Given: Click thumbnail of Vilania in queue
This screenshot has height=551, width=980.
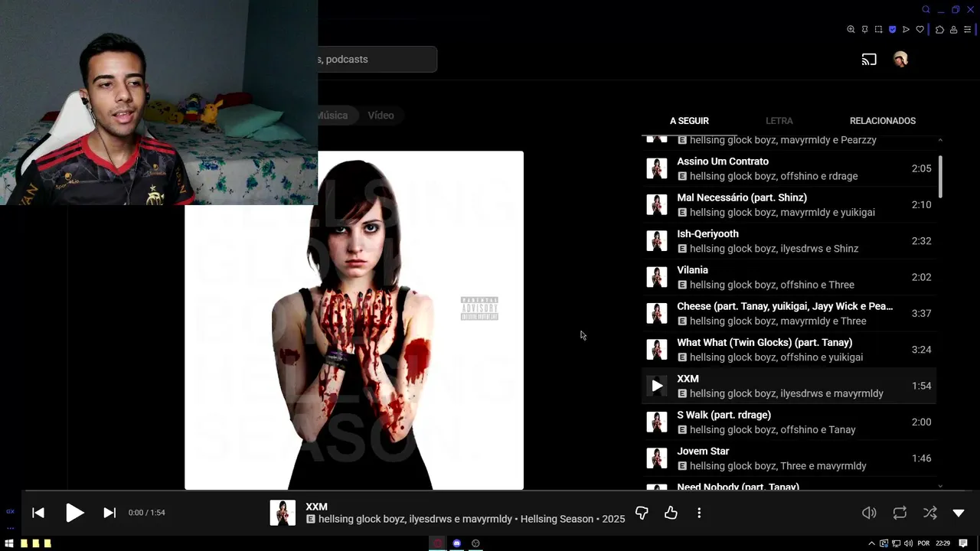Looking at the screenshot, I should pos(657,277).
